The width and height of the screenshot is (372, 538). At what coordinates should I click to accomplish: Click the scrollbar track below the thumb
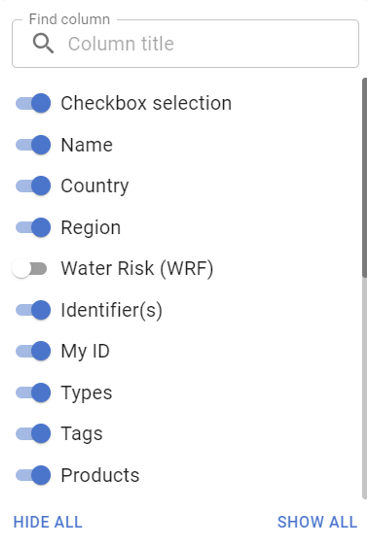[x=364, y=388]
